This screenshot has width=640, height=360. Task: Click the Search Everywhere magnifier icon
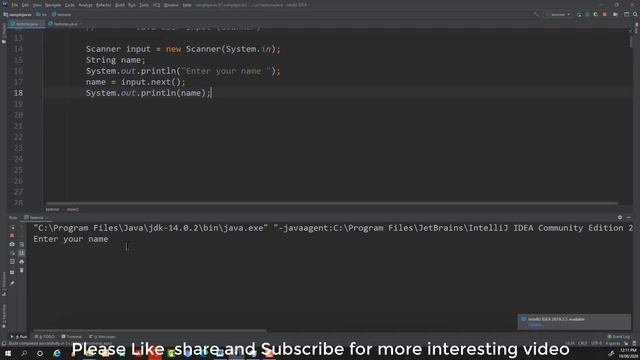[x=636, y=14]
